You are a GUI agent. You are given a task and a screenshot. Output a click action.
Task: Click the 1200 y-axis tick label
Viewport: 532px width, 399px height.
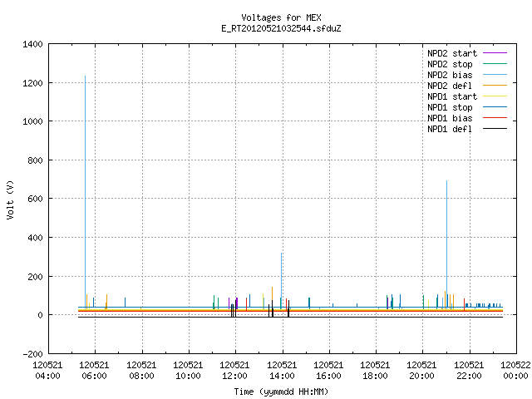coord(32,83)
